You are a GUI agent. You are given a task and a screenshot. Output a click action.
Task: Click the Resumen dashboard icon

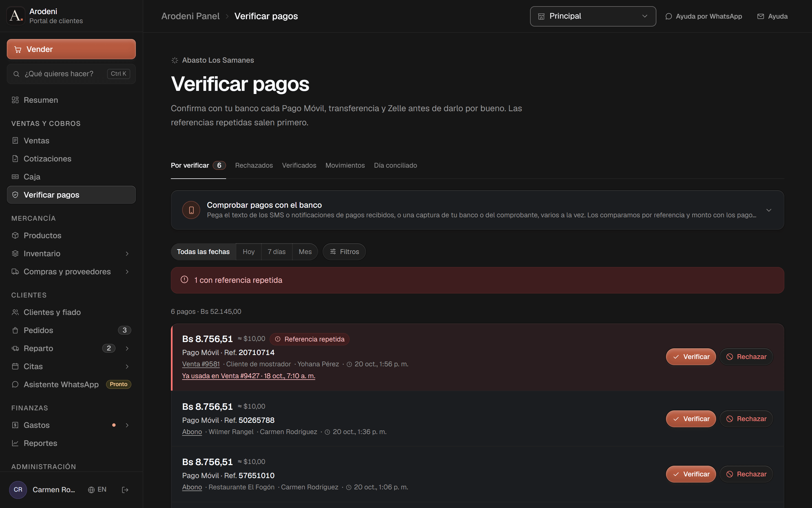(15, 100)
